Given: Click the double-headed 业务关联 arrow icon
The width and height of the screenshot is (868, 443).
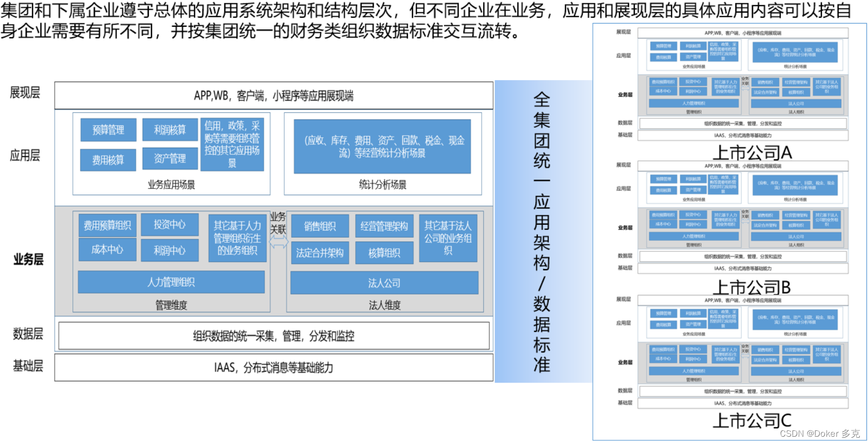Looking at the screenshot, I should point(278,242).
